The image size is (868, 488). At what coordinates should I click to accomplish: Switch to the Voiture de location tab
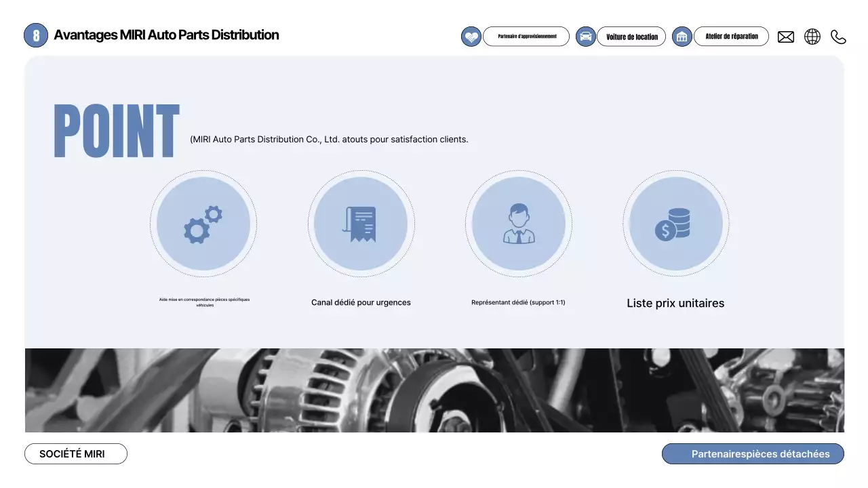pos(631,37)
